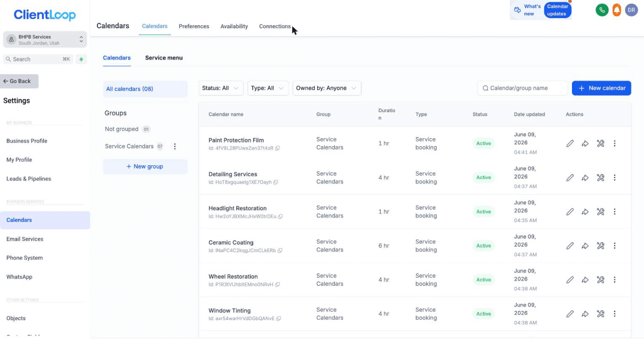
Task: Open My Profile settings
Action: point(19,160)
